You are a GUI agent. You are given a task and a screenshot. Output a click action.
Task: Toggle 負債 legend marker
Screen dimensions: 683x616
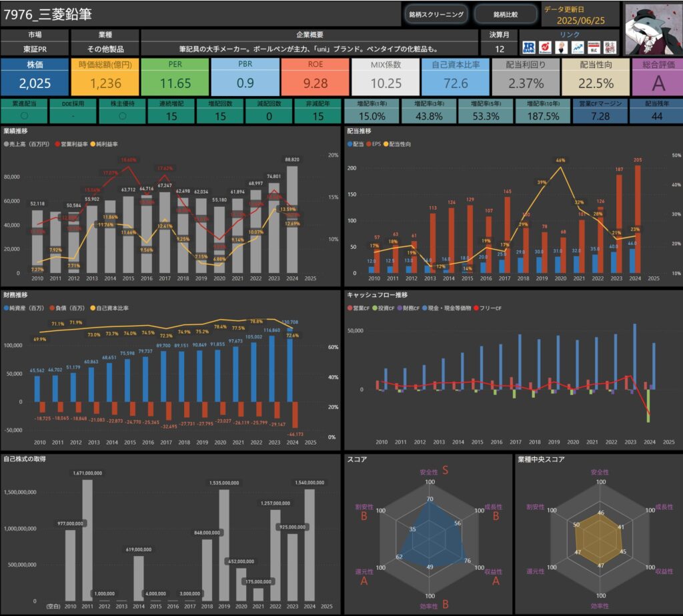(52, 308)
